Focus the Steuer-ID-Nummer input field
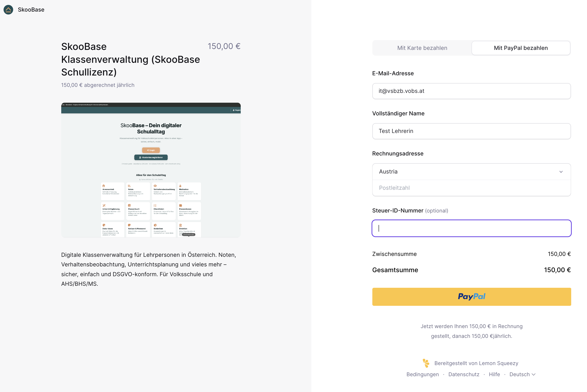Screen dimensions: 587x392 tap(471, 228)
